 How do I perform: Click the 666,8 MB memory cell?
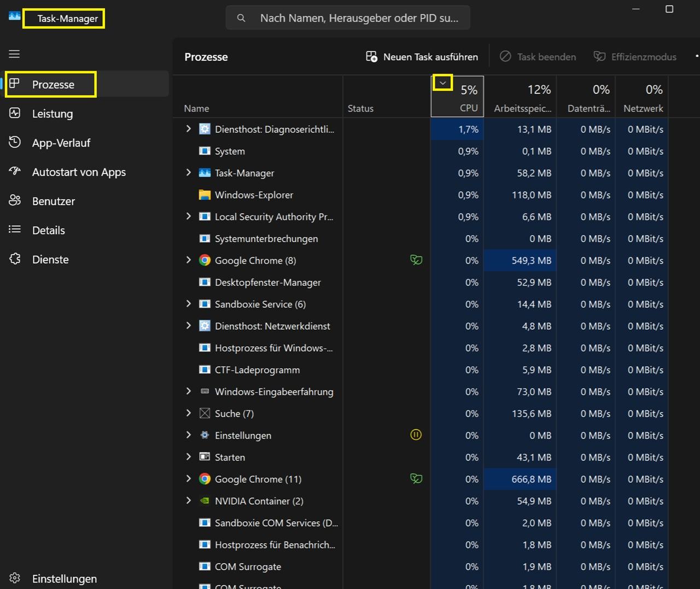520,479
